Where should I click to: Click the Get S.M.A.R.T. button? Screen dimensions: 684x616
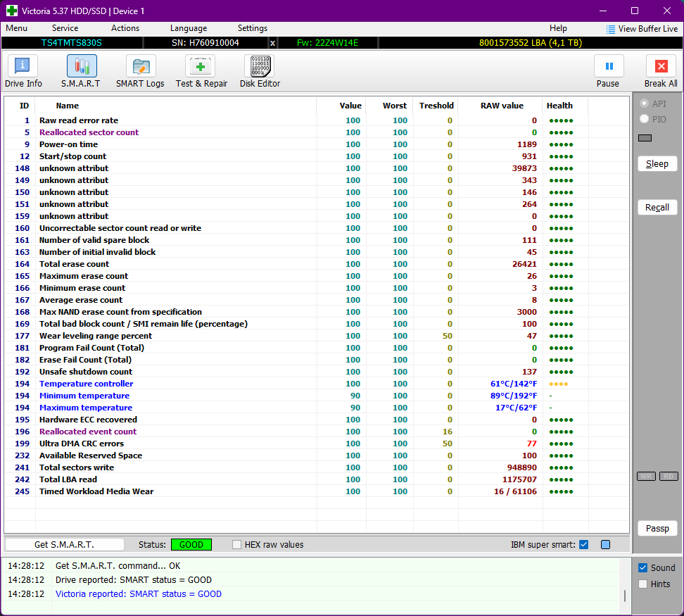(64, 544)
